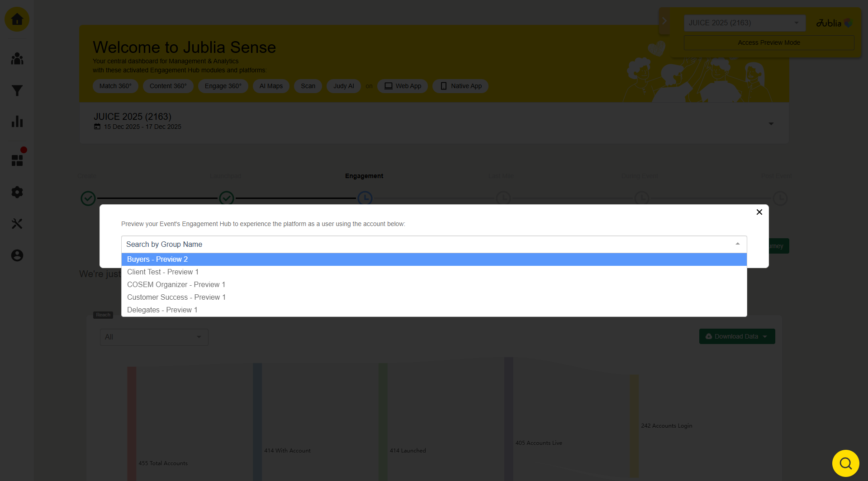Click the partially hidden green journey button
The image size is (868, 481).
click(779, 246)
